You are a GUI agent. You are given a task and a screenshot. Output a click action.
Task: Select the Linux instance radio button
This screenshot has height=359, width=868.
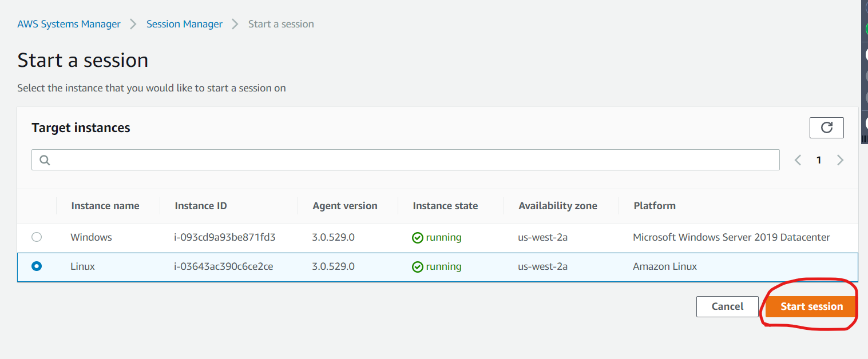37,266
